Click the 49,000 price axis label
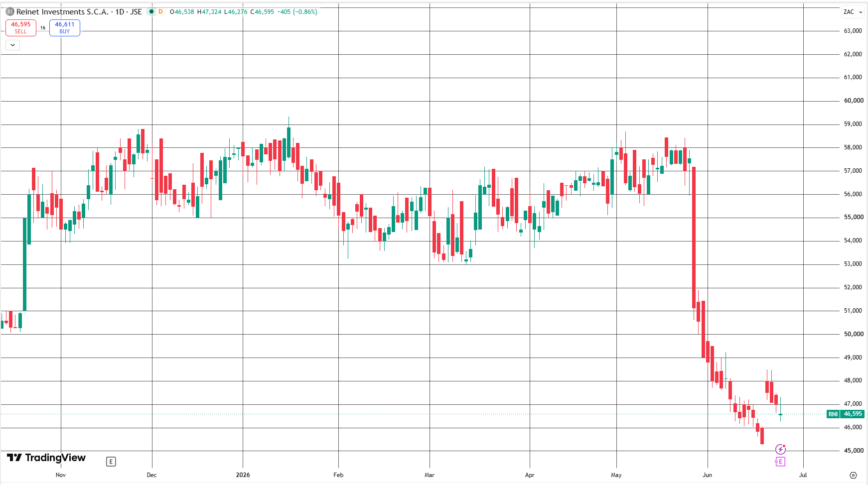 [x=853, y=358]
